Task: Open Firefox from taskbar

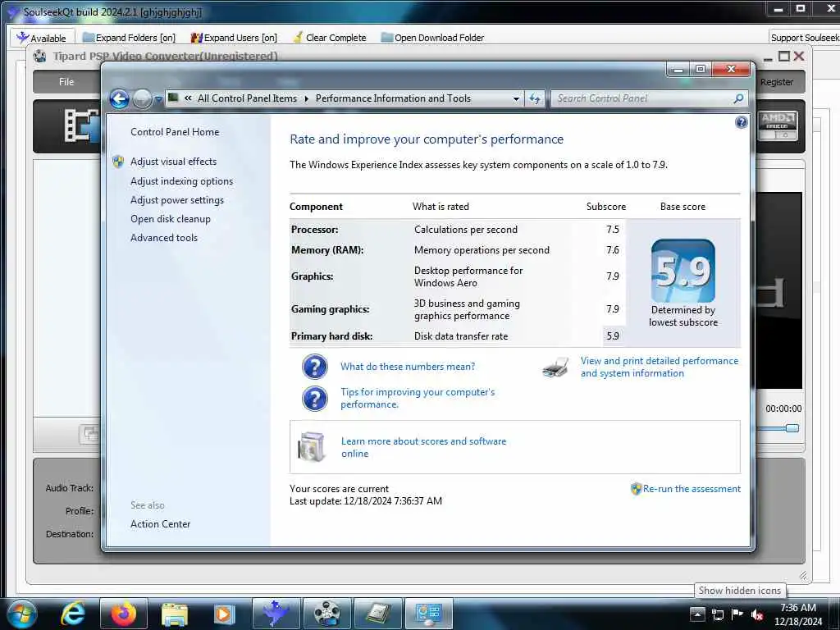Action: (x=124, y=614)
